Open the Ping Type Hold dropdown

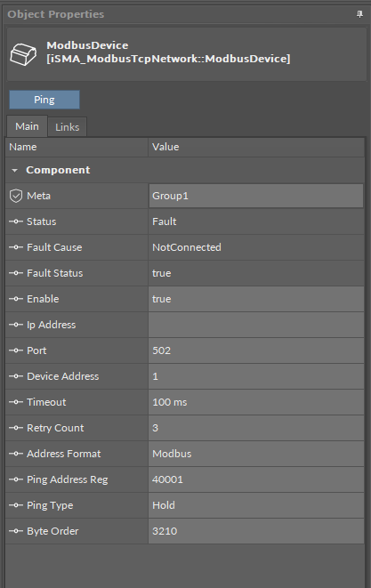(256, 505)
